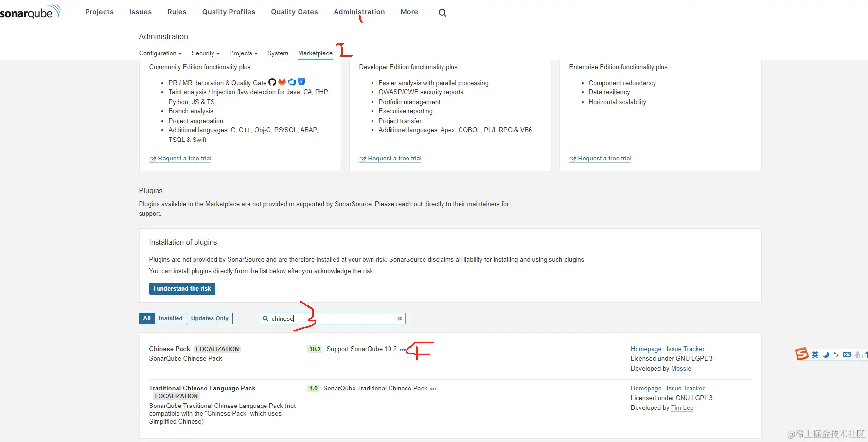Open Projects in the top navigation
This screenshot has width=868, height=442.
tap(99, 12)
